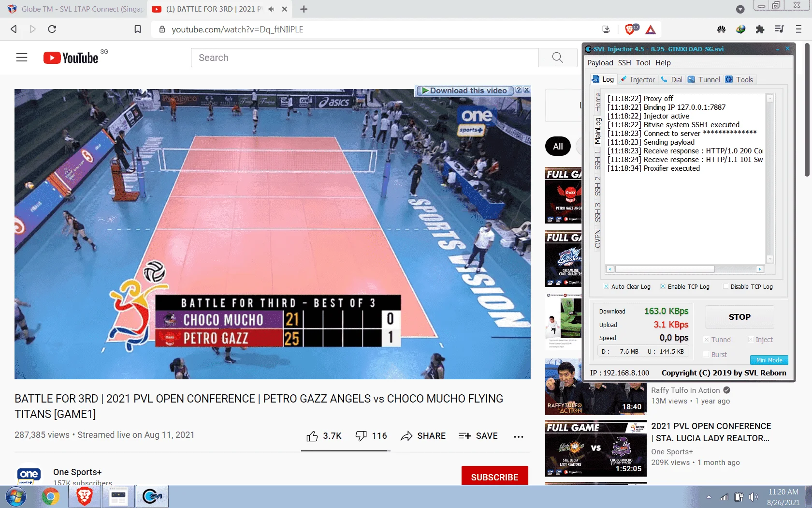812x508 pixels.
Task: Click SHARE under the video
Action: point(423,436)
